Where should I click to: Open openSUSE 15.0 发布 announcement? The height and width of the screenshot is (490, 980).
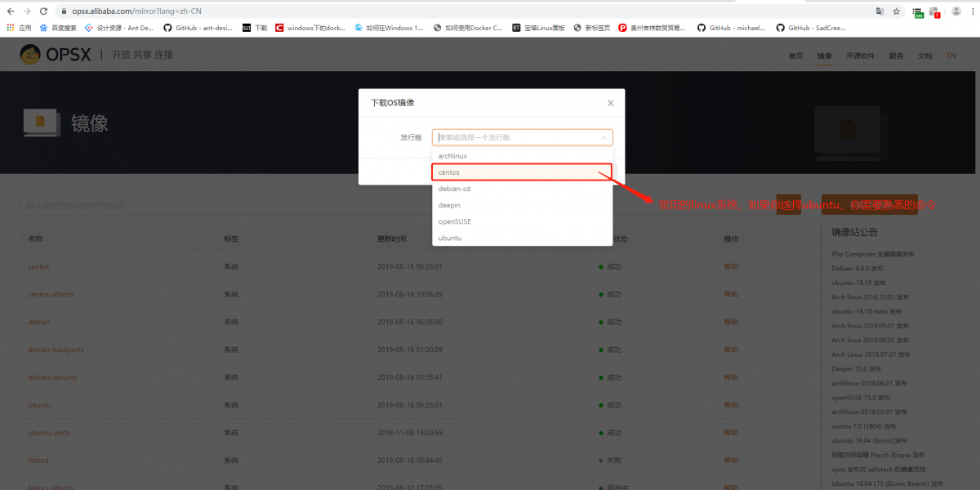click(861, 397)
